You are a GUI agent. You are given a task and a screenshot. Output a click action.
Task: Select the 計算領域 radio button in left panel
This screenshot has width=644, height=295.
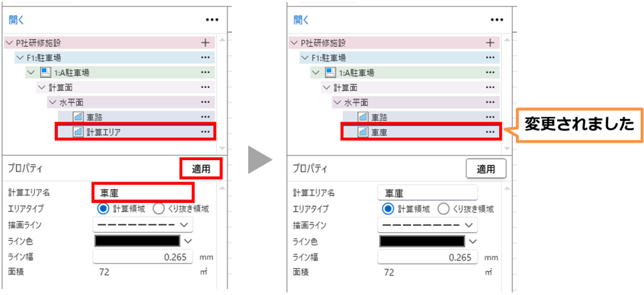103,208
